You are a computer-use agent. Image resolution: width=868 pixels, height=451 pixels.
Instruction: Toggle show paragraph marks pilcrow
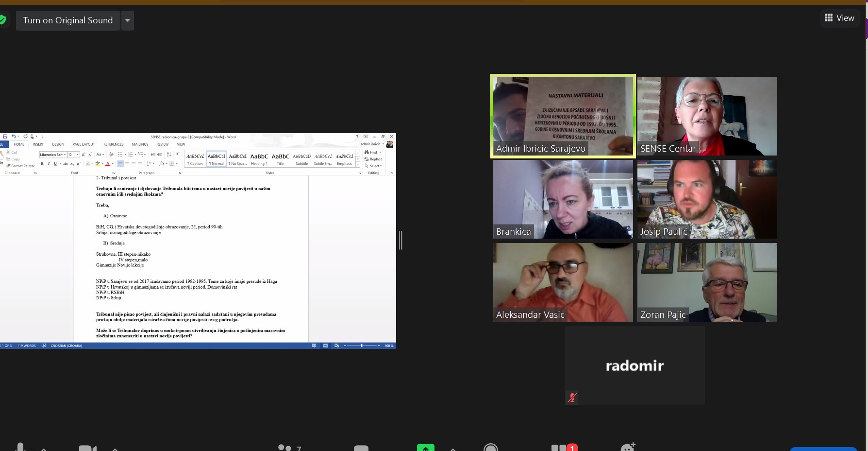178,155
